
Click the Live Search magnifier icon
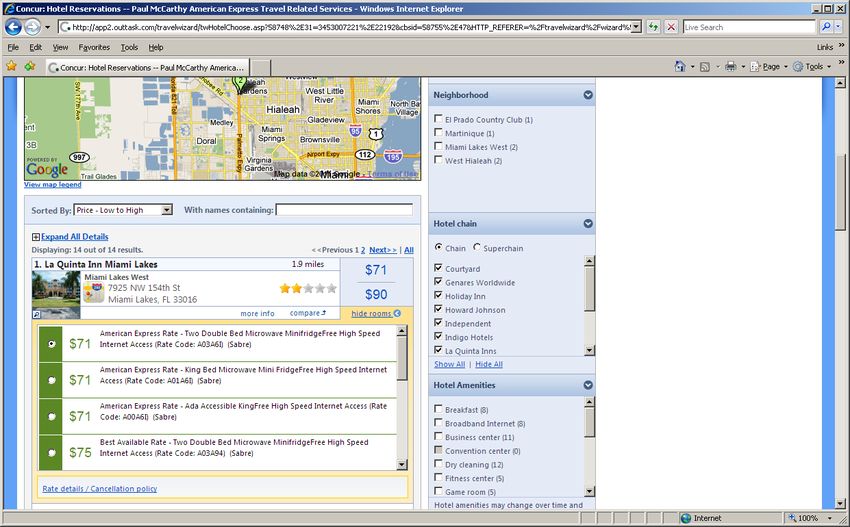826,27
